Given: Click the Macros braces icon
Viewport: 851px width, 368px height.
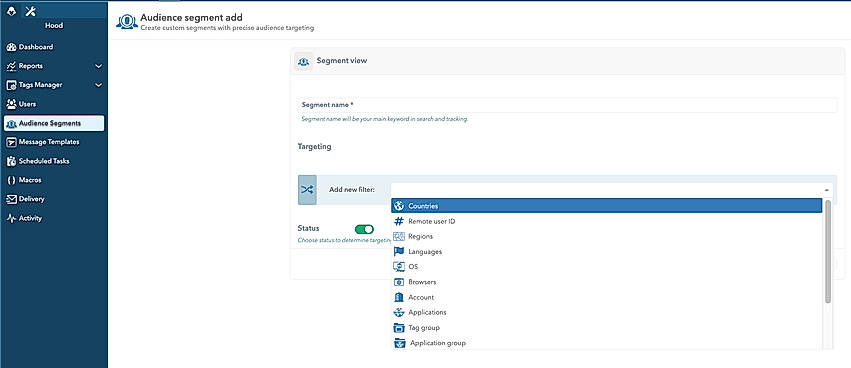Looking at the screenshot, I should [x=11, y=180].
